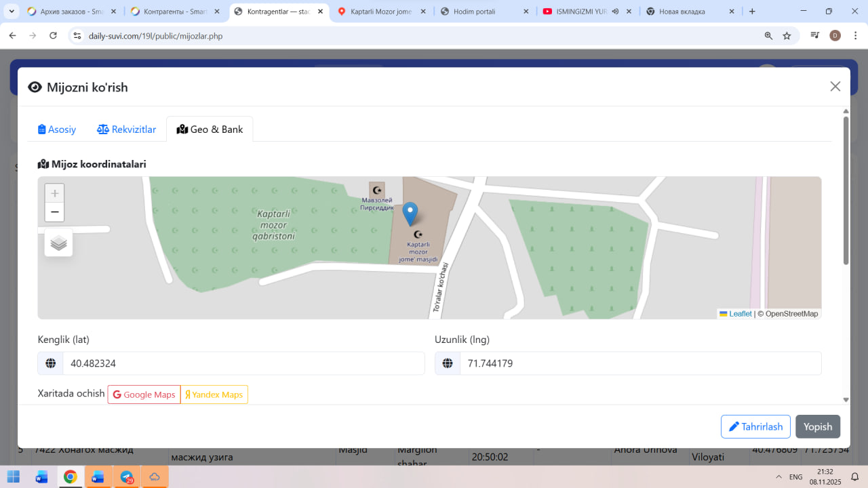Screen dimensions: 868x488
Task: Open location in Google Maps
Action: coord(144,394)
